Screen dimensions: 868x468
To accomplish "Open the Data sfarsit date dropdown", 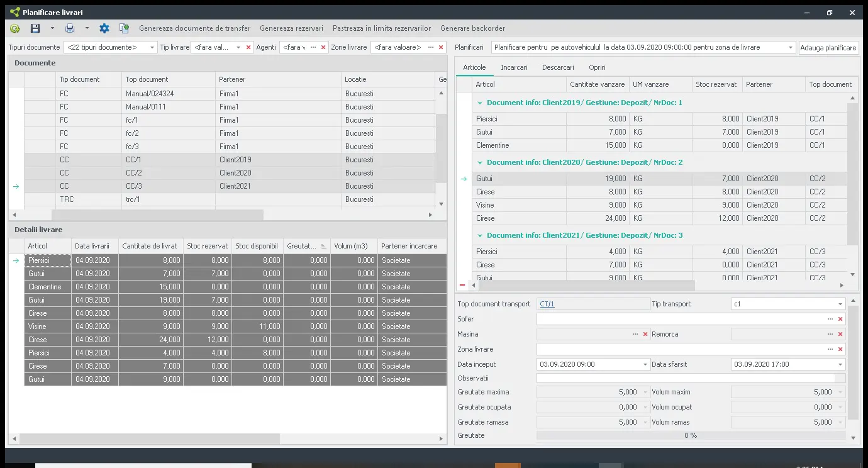I will tap(840, 364).
